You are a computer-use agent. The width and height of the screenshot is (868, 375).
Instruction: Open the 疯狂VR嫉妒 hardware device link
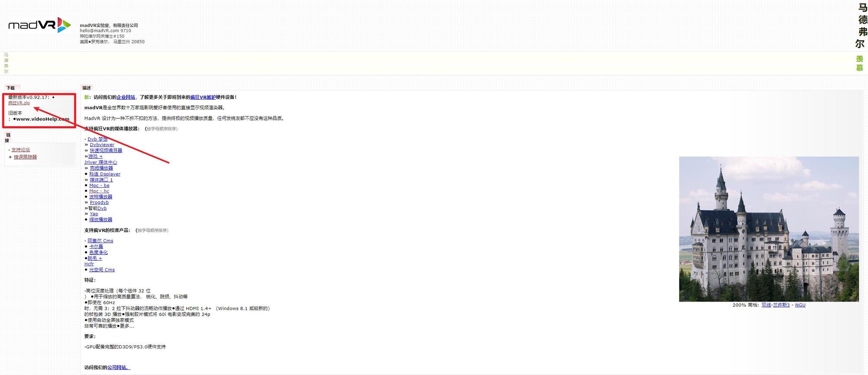tap(203, 97)
